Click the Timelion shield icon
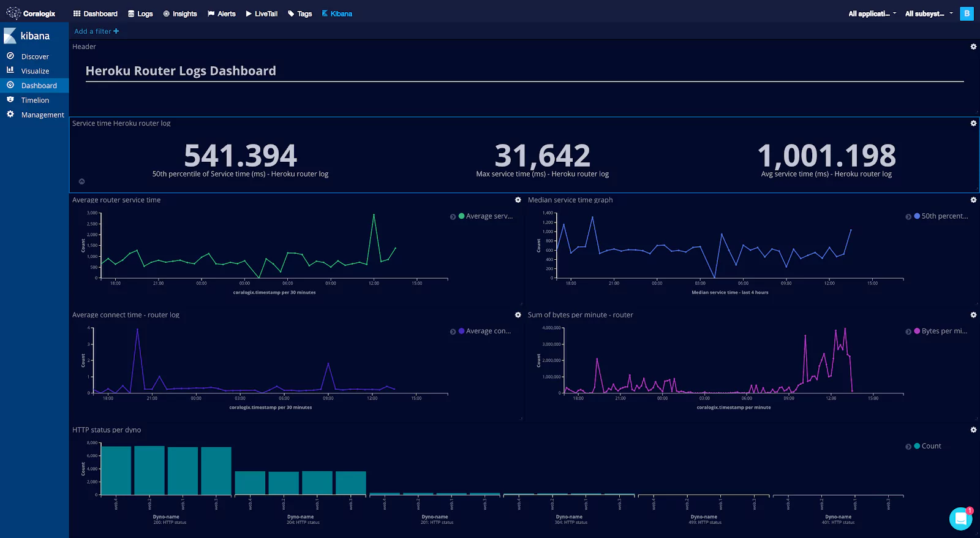 10,100
